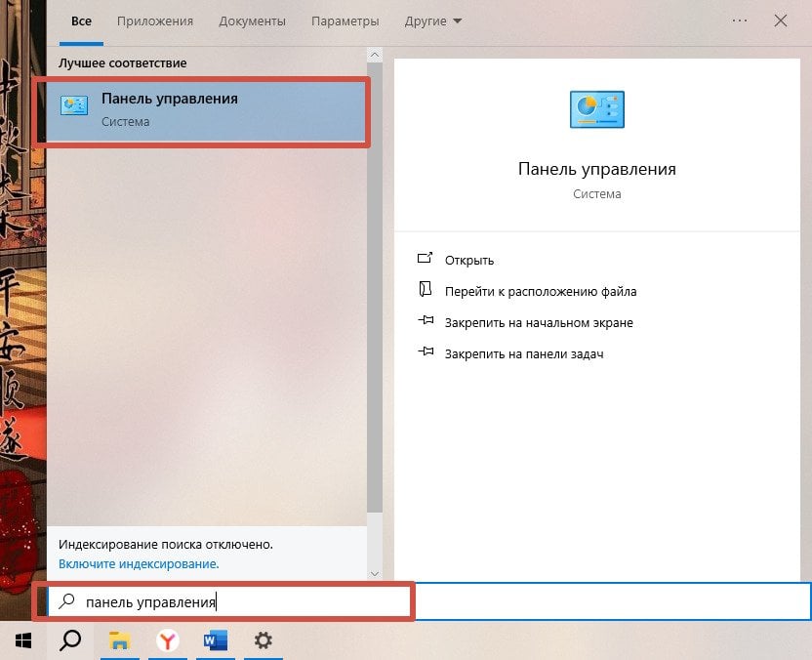Click the results list scroll down arrow

tap(375, 573)
